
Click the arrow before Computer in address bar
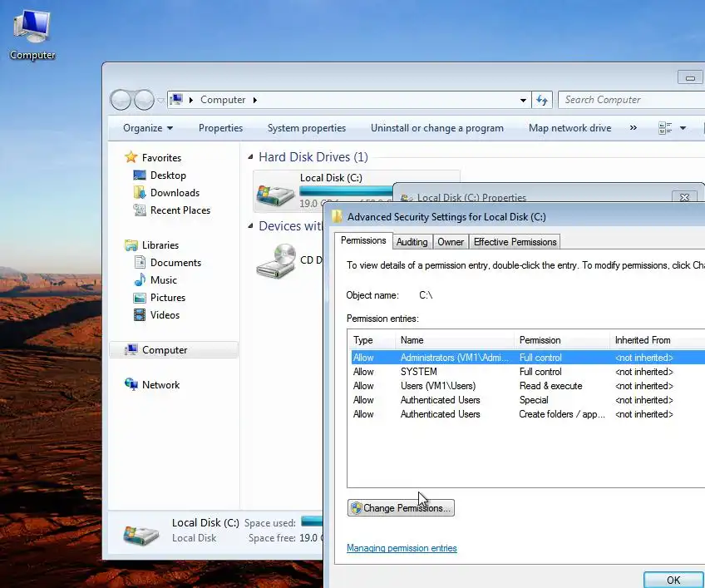pyautogui.click(x=191, y=100)
